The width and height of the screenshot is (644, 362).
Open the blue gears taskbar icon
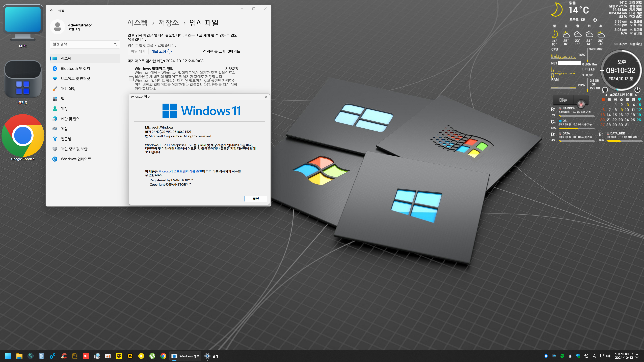52,356
